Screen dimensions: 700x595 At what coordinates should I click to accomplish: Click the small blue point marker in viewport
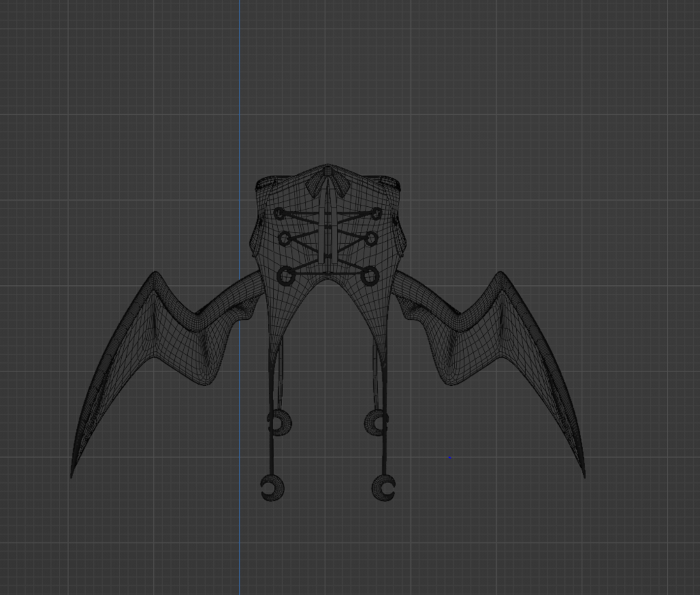[449, 458]
